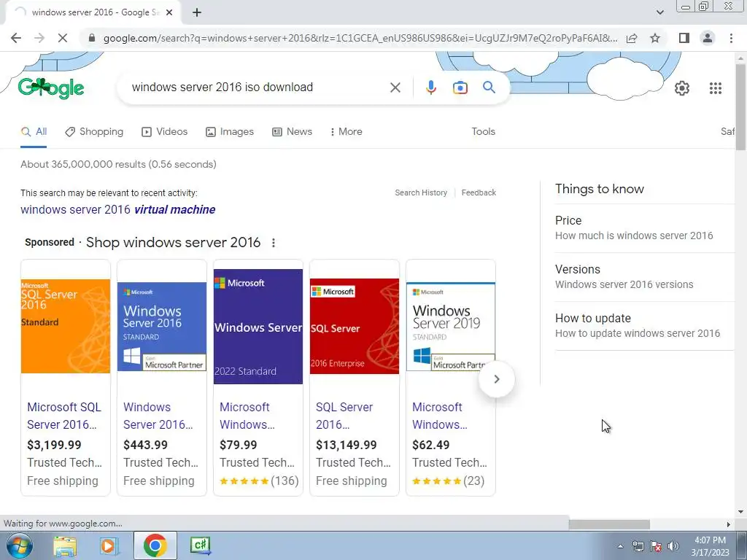Select the All results tab
Viewport: 747px width, 560px height.
(x=34, y=132)
